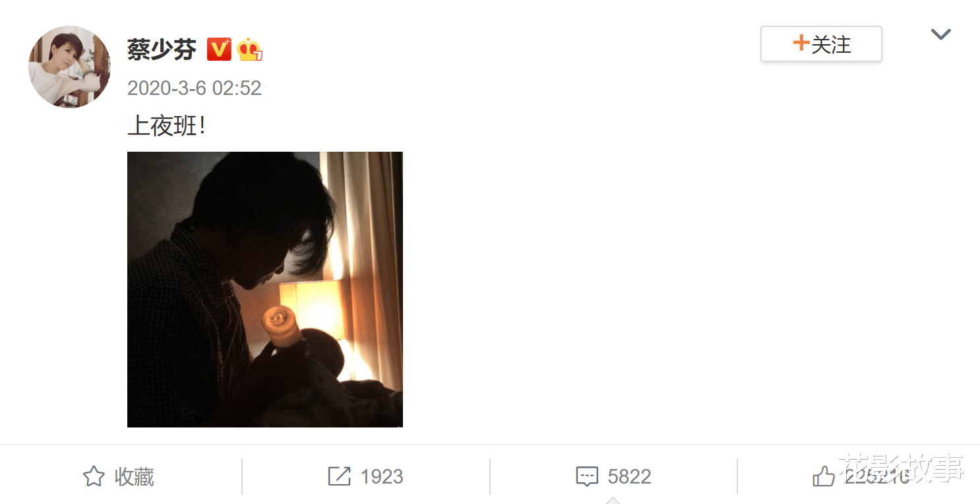980x504 pixels.
Task: Open the post timestamp 2020-3-6 02:52
Action: pos(195,88)
